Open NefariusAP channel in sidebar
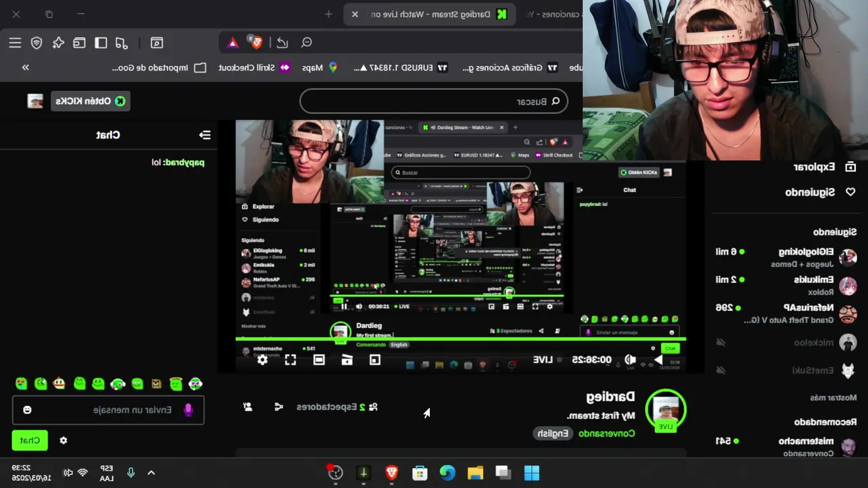The width and height of the screenshot is (868, 488). pos(787,313)
